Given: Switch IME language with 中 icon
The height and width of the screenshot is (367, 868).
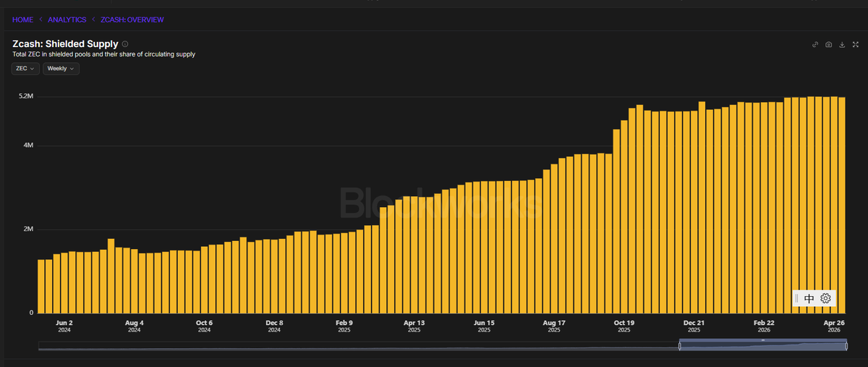Looking at the screenshot, I should pyautogui.click(x=809, y=298).
